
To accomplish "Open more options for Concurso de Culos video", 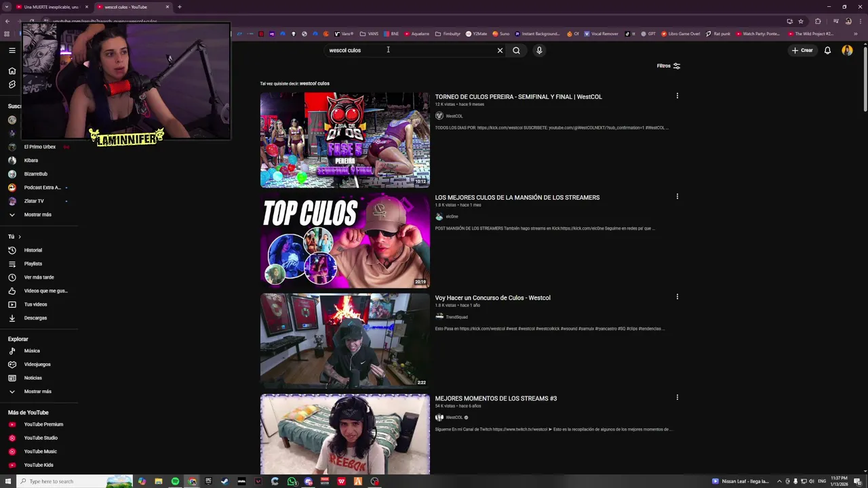I will click(x=677, y=297).
